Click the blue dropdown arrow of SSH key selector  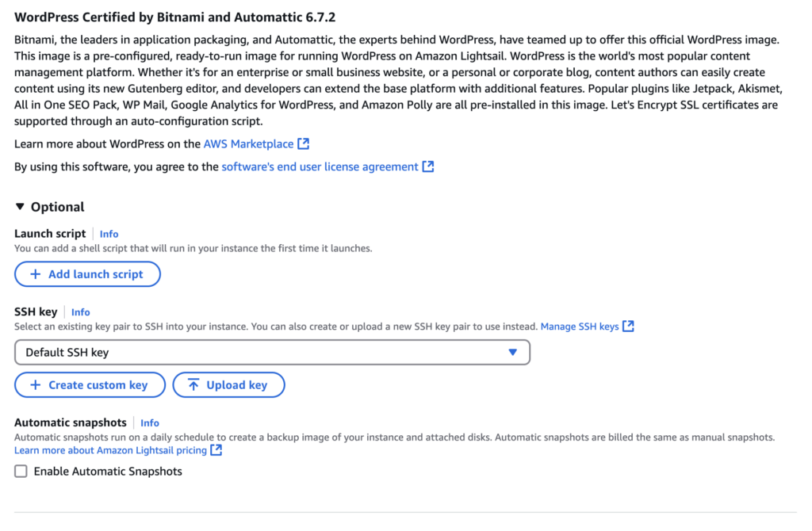tap(513, 353)
